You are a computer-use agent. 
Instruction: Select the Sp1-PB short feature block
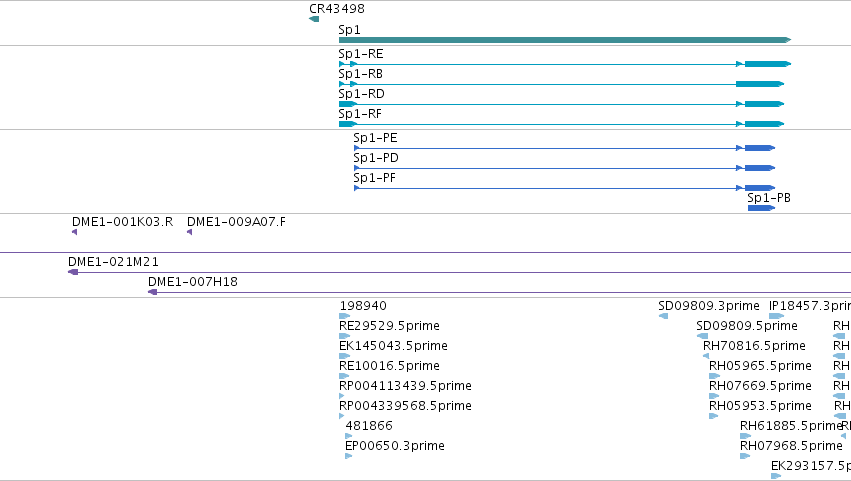click(761, 208)
